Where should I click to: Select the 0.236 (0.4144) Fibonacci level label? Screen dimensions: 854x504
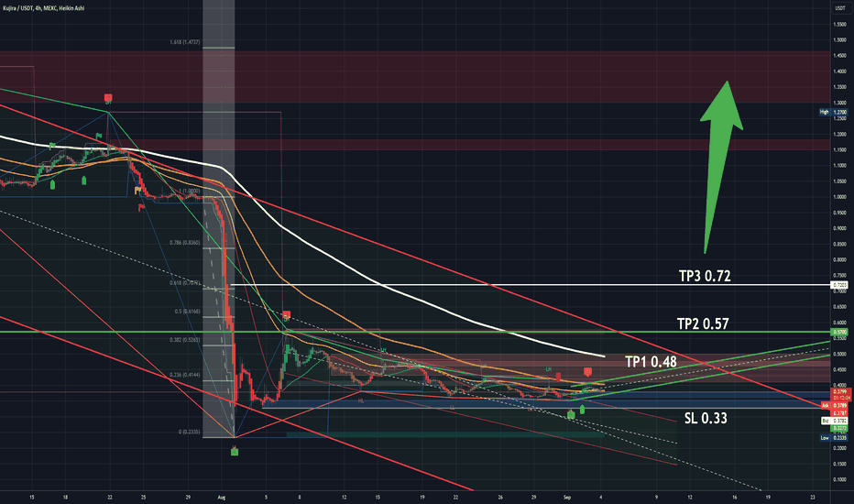click(x=184, y=375)
